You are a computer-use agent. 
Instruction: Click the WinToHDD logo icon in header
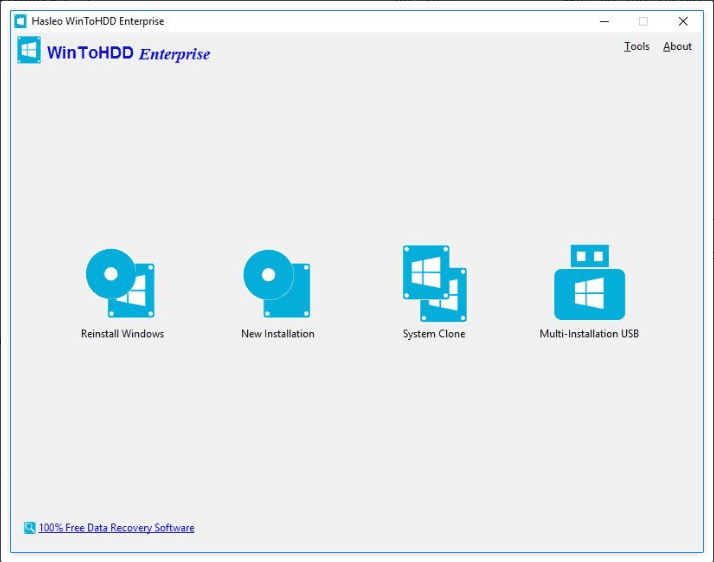29,50
